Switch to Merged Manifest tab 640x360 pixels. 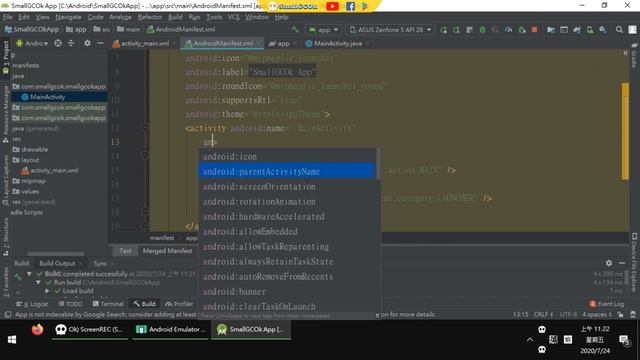tap(167, 251)
